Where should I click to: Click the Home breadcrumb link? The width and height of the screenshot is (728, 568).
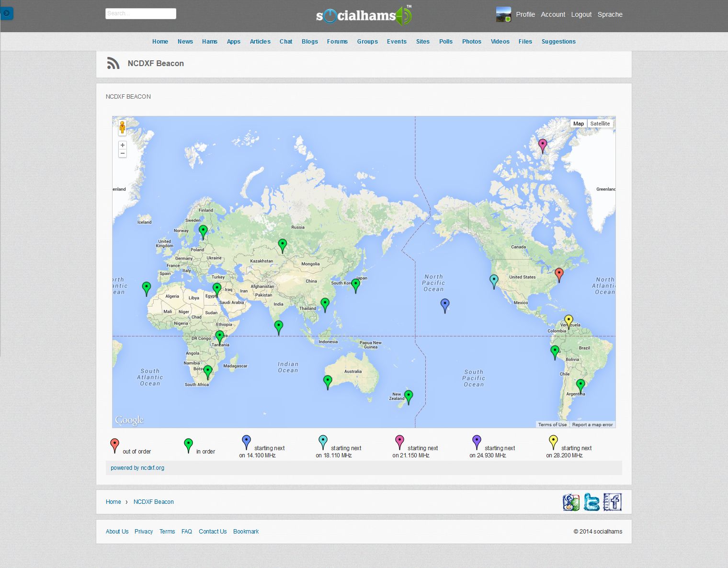tap(114, 502)
